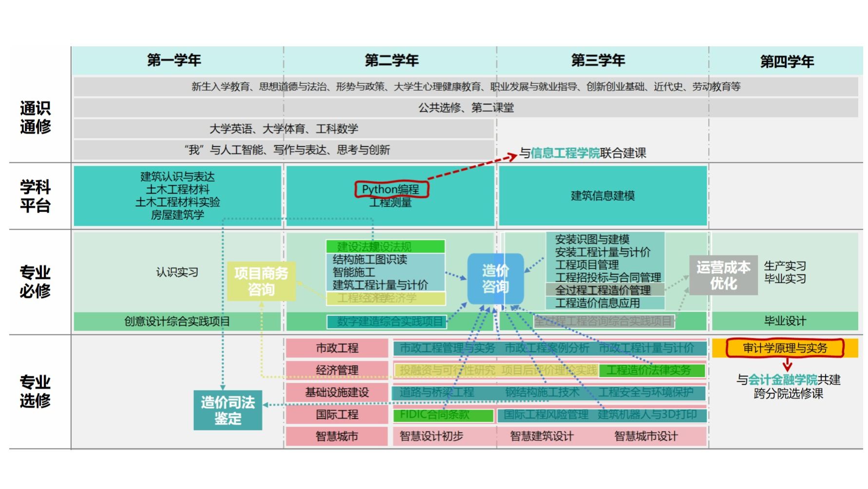Screen dimensions: 868x489
Task: Click the gray 运营成本优化 box
Action: pyautogui.click(x=723, y=275)
